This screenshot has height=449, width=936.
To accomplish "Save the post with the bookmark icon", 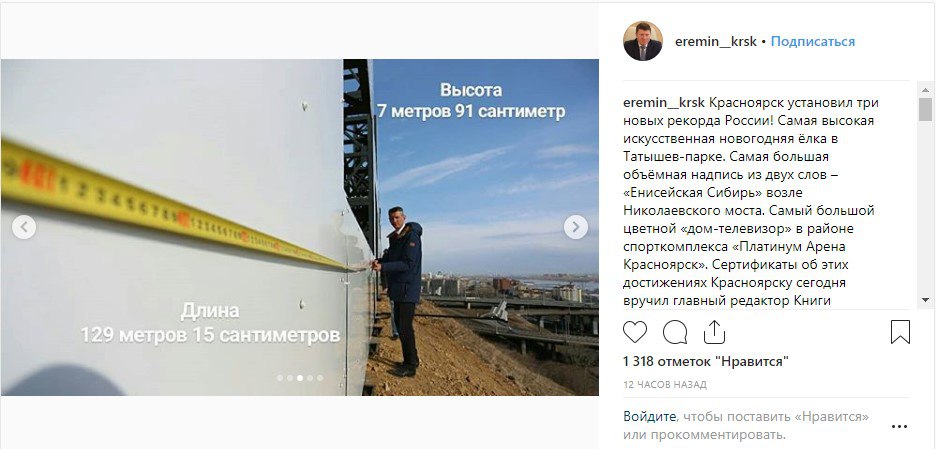I will pos(900,332).
